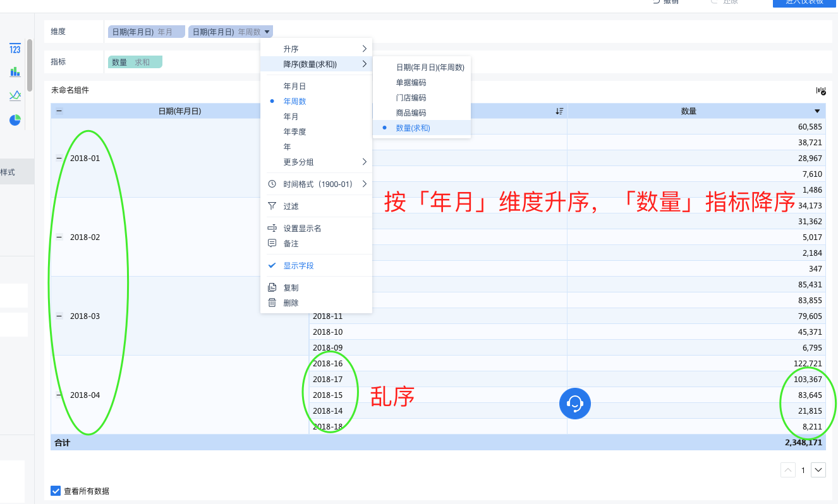Click the 数量 求和 indicator field pill
The image size is (838, 504).
coord(135,62)
